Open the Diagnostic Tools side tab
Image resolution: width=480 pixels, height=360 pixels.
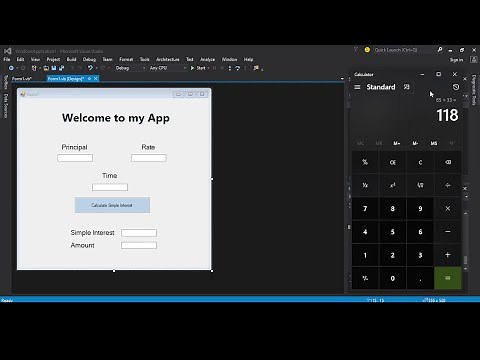click(x=474, y=90)
